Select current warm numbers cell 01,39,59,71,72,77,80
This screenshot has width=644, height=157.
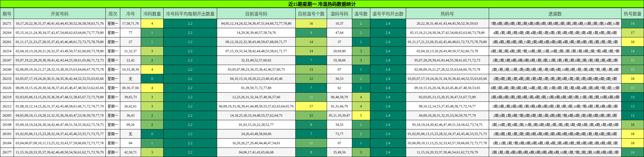[x=256, y=88]
